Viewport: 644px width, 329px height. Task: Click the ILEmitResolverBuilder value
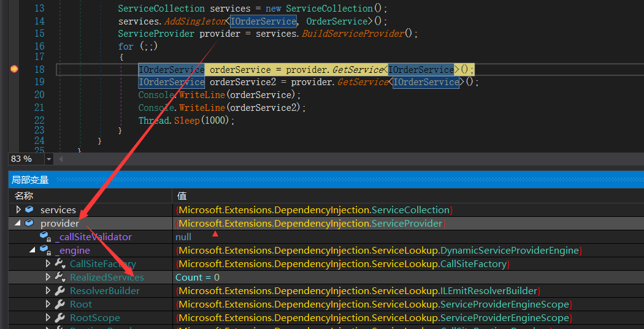358,291
